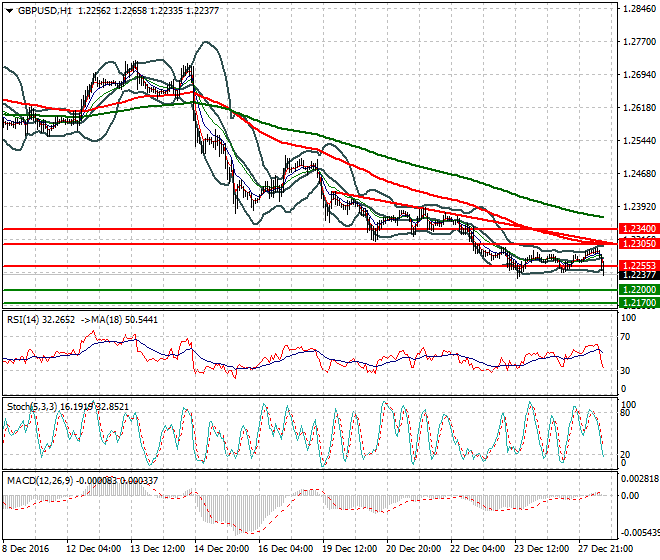Screen dimensions: 660x560
Task: Select the red 1.23050 resistance price tag
Action: click(x=635, y=244)
